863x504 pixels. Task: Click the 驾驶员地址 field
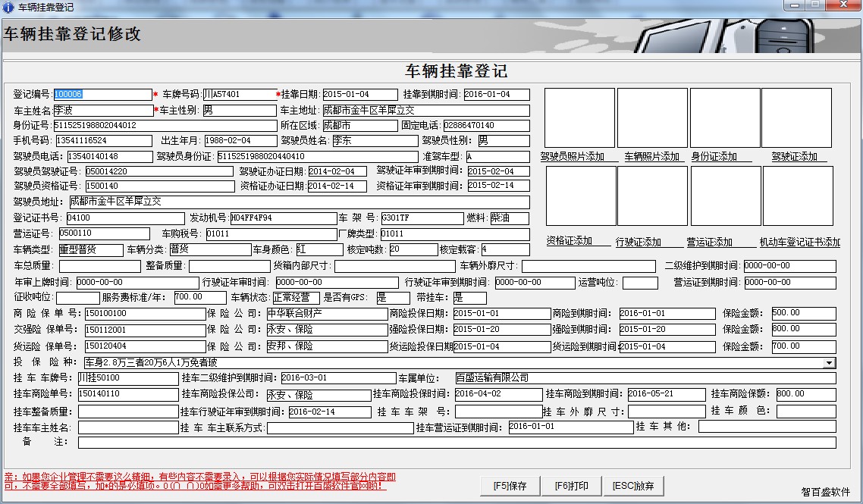[300, 202]
